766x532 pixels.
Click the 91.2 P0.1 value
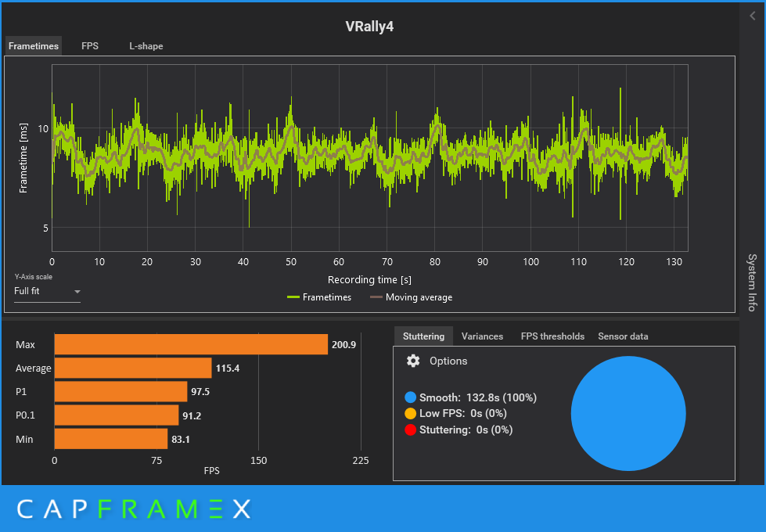[x=192, y=415]
